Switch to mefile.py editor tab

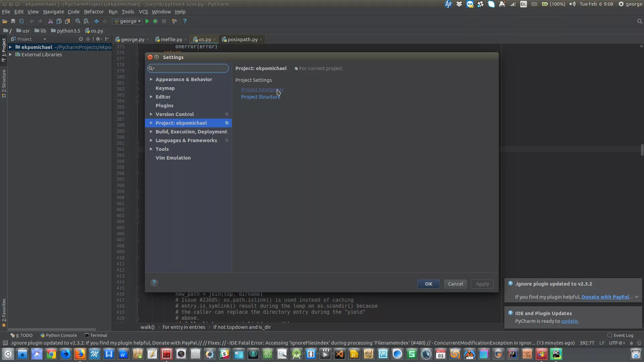(171, 39)
